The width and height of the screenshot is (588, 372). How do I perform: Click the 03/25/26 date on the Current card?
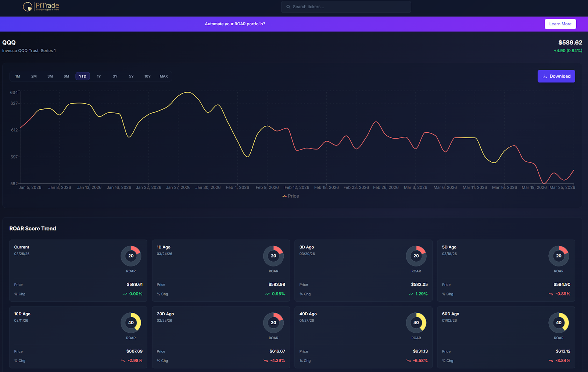pyautogui.click(x=22, y=254)
